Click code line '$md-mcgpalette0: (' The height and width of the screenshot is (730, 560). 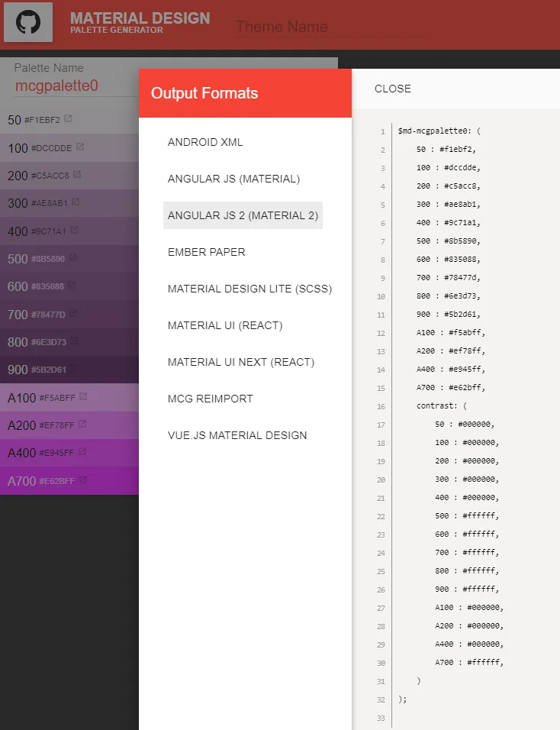(x=439, y=131)
